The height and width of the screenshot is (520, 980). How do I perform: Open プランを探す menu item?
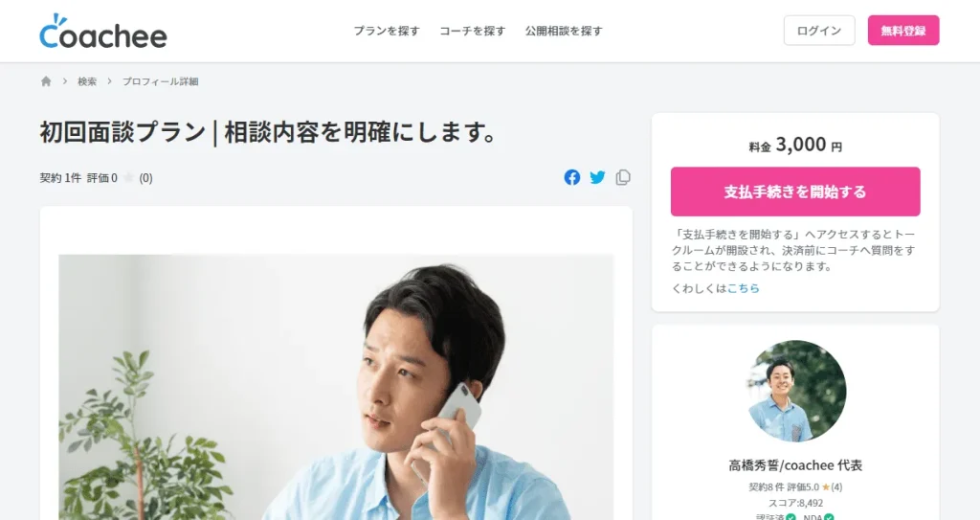[x=387, y=31]
